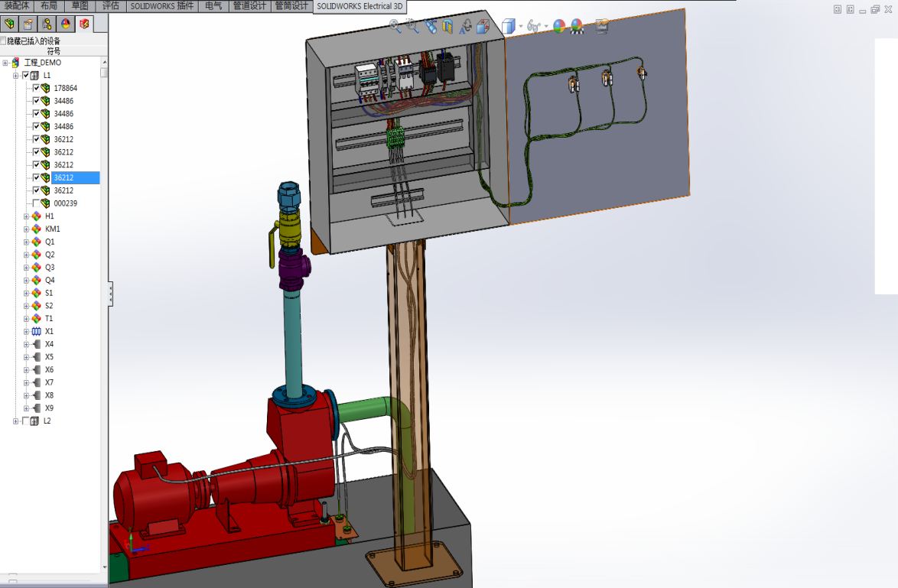This screenshot has width=898, height=588.
Task: Switch to the SOLIDWORKS 插件 tab
Action: tap(161, 5)
